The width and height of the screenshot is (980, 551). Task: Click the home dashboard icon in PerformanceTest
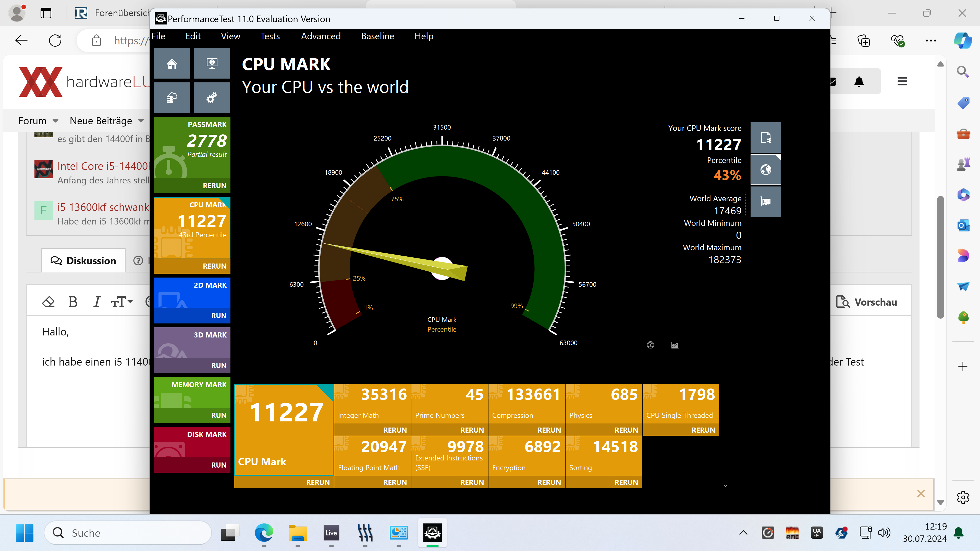[172, 64]
